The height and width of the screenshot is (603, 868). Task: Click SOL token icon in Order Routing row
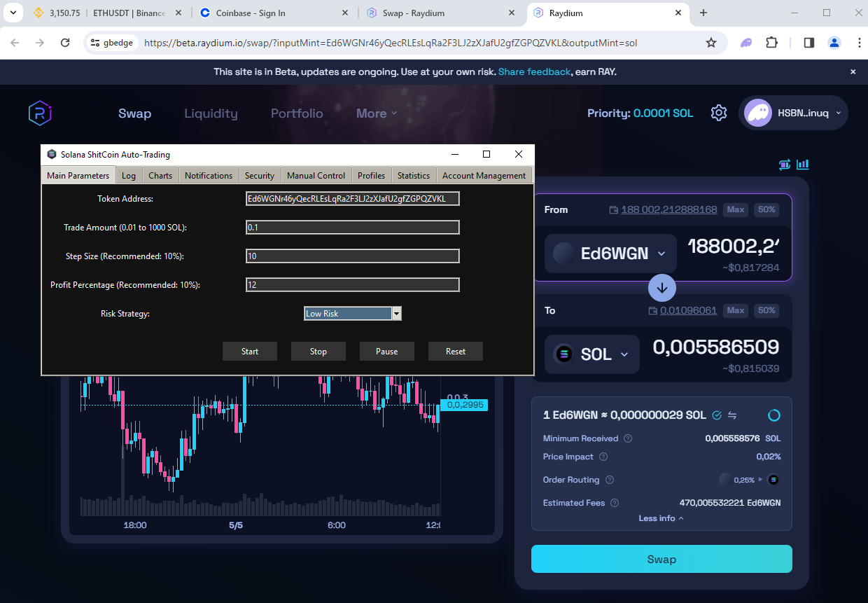[x=773, y=480]
